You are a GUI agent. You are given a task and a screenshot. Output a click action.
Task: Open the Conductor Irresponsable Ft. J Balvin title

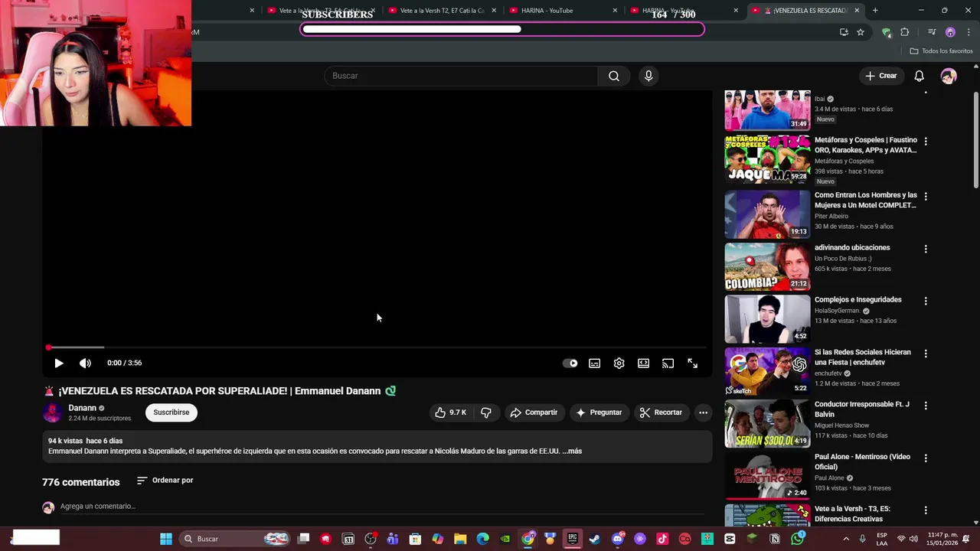[x=862, y=409]
